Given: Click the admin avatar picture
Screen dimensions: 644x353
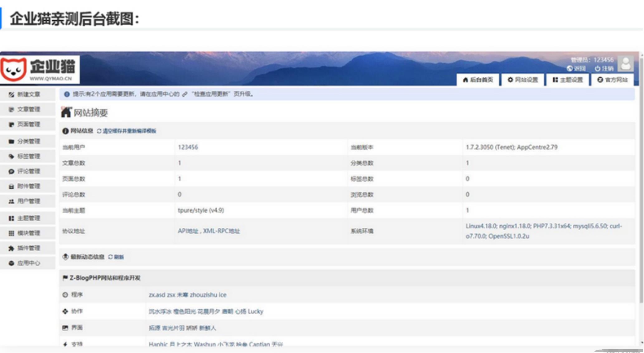Looking at the screenshot, I should [626, 64].
